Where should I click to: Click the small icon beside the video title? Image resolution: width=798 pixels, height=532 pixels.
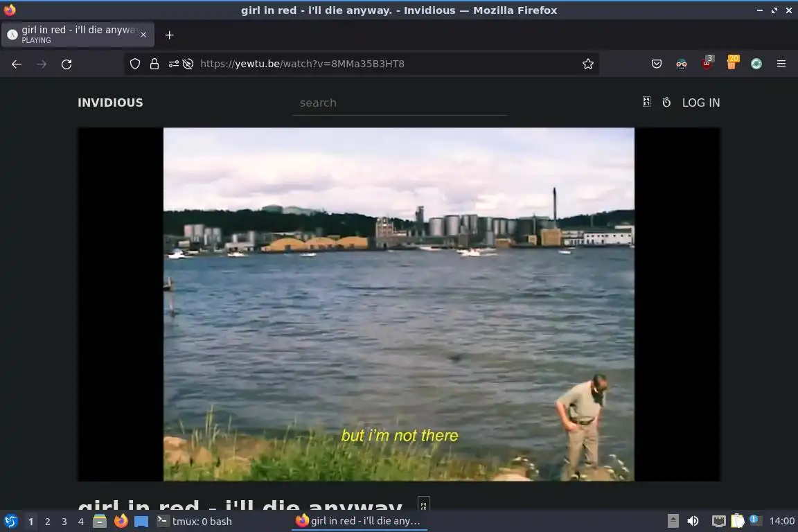423,504
